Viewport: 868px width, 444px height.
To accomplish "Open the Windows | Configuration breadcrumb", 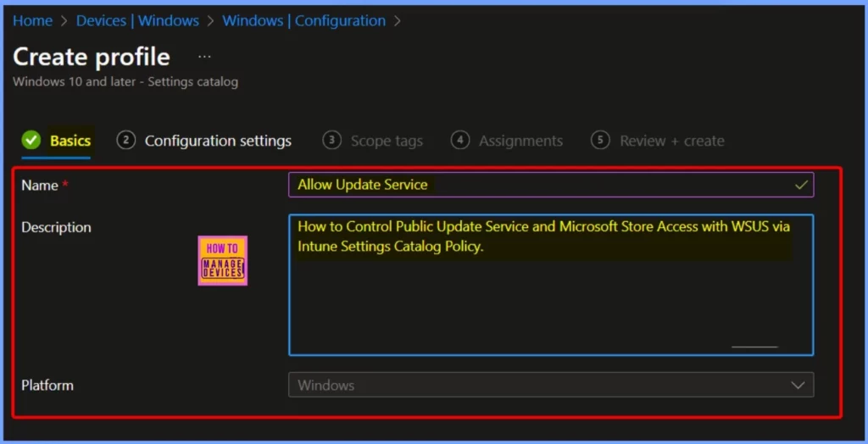I will 304,21.
